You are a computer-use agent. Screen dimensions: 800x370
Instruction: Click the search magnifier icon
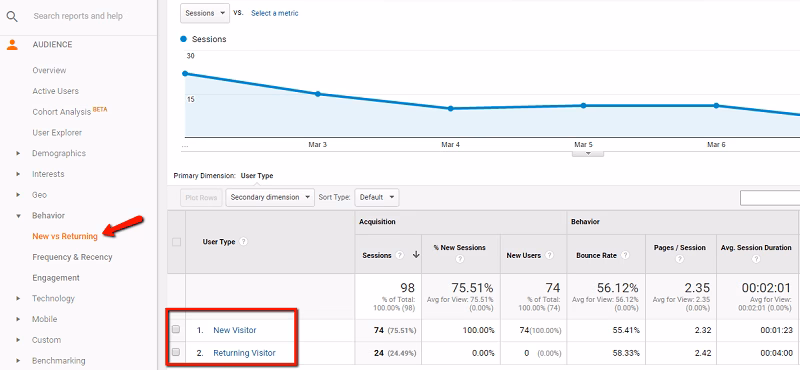(12, 16)
